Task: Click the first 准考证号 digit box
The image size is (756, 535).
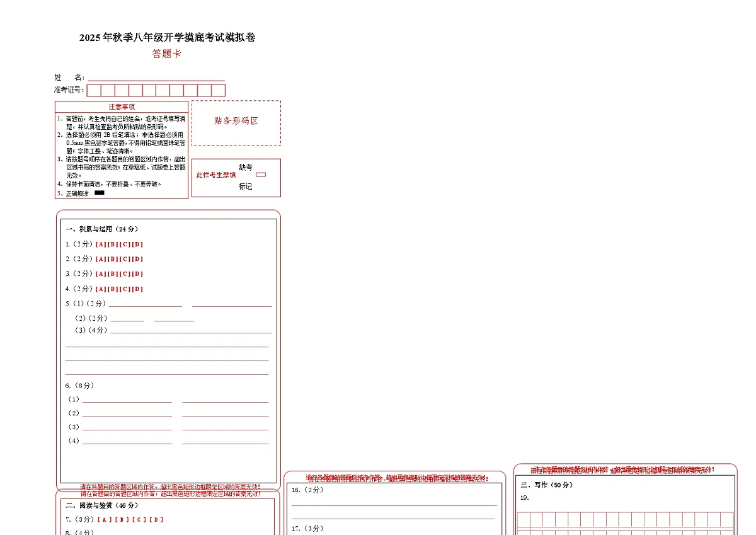Action: [x=94, y=90]
